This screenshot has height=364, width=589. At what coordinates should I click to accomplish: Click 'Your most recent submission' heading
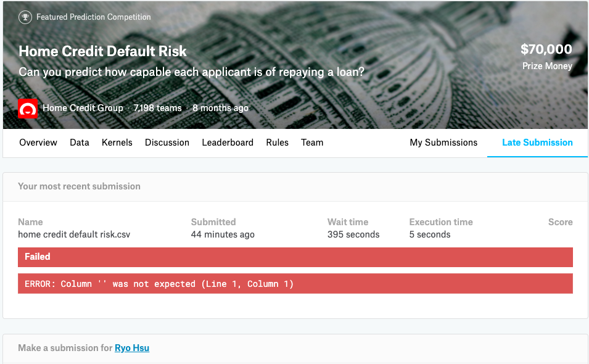click(80, 186)
